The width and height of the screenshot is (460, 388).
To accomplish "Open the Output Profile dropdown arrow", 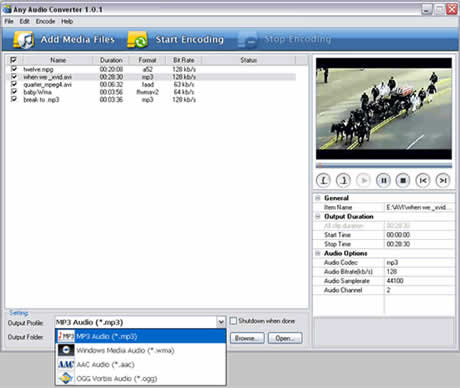I will click(221, 322).
